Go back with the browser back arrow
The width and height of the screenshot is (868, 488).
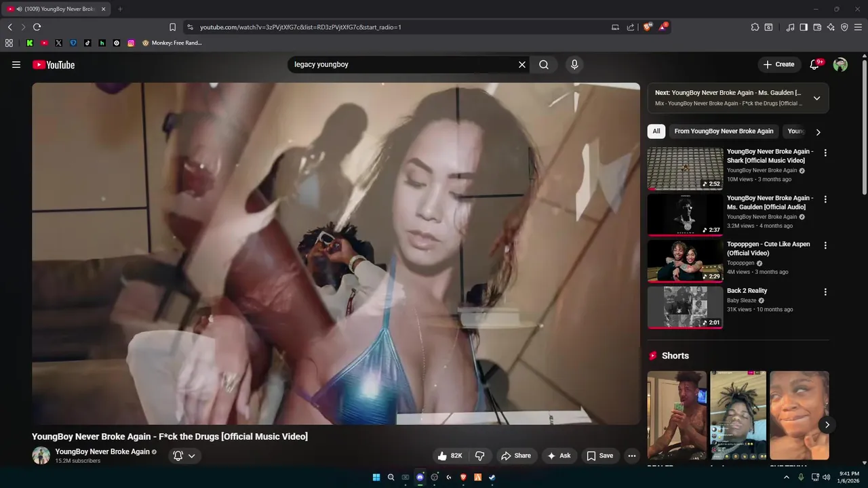coord(10,27)
